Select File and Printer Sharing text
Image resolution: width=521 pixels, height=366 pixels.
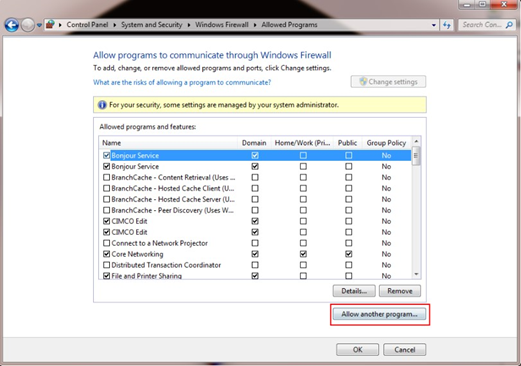(x=147, y=276)
